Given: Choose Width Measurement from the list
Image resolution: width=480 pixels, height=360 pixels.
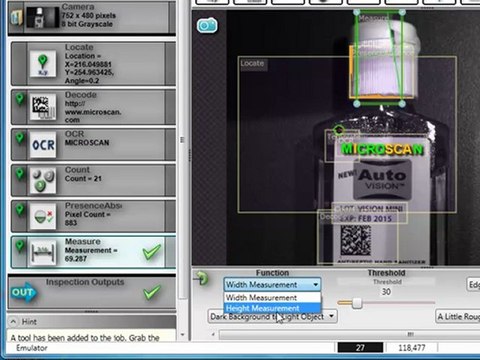Looking at the screenshot, I should pyautogui.click(x=272, y=297).
